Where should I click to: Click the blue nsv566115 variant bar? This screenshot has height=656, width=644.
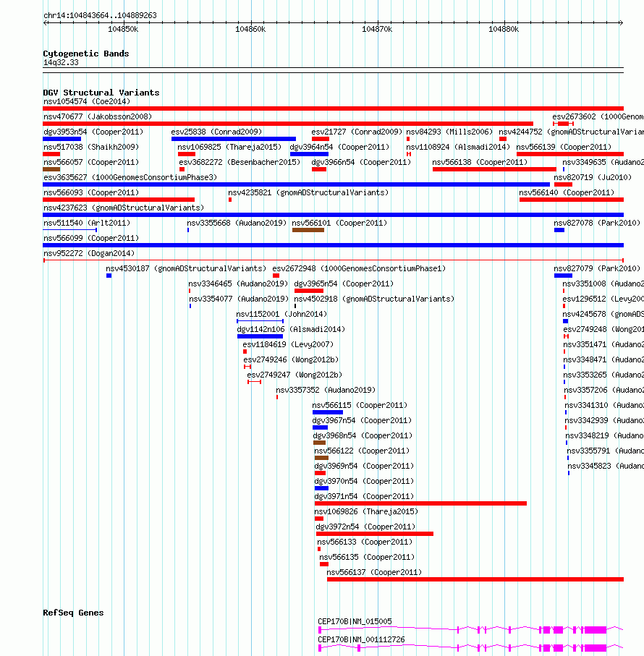(x=328, y=412)
